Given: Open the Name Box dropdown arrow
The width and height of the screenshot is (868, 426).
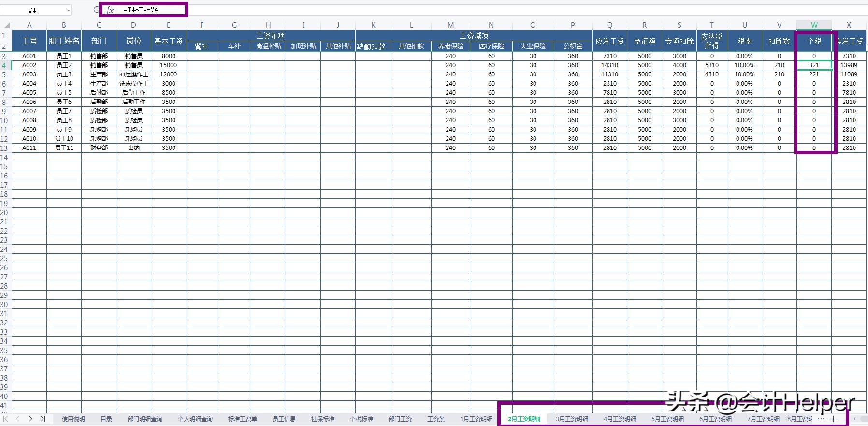Looking at the screenshot, I should (69, 11).
